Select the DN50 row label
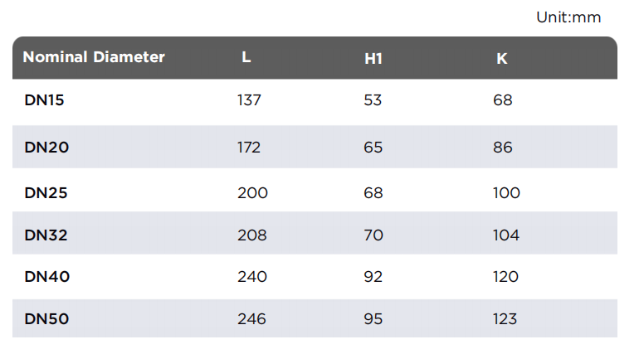The width and height of the screenshot is (644, 354). (x=46, y=318)
